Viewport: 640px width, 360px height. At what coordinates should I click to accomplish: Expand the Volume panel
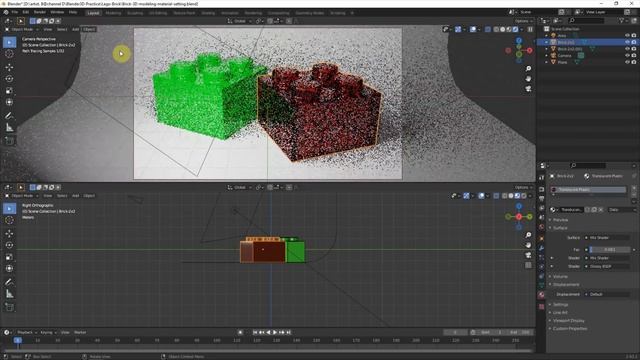(x=560, y=277)
